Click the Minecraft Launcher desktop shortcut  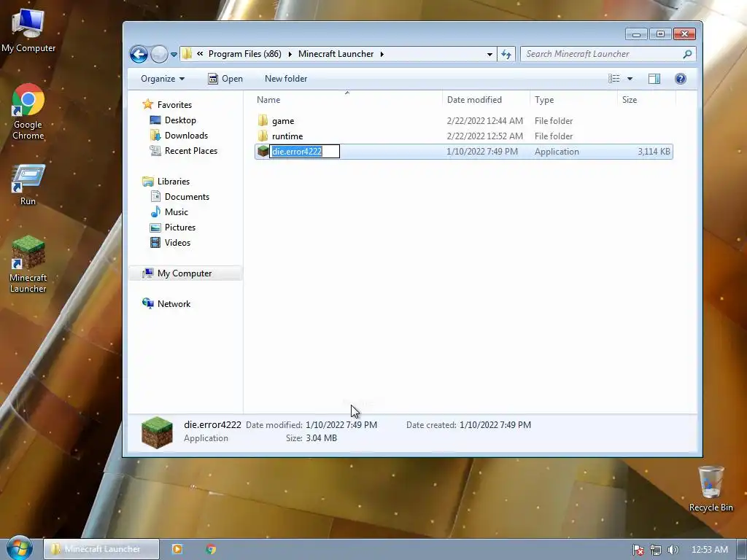tap(28, 264)
